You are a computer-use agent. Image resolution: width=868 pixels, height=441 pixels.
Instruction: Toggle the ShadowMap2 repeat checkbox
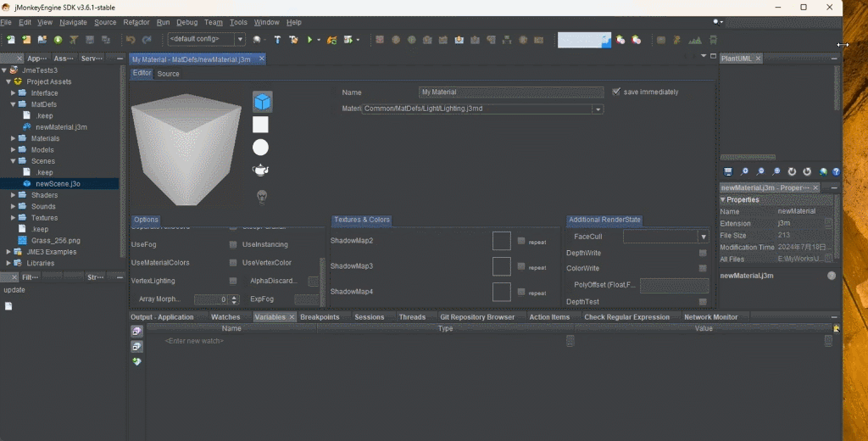click(521, 241)
